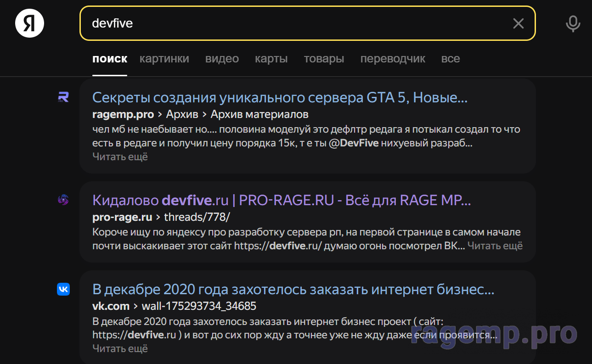
Task: Switch to the картинки tab
Action: tap(164, 59)
